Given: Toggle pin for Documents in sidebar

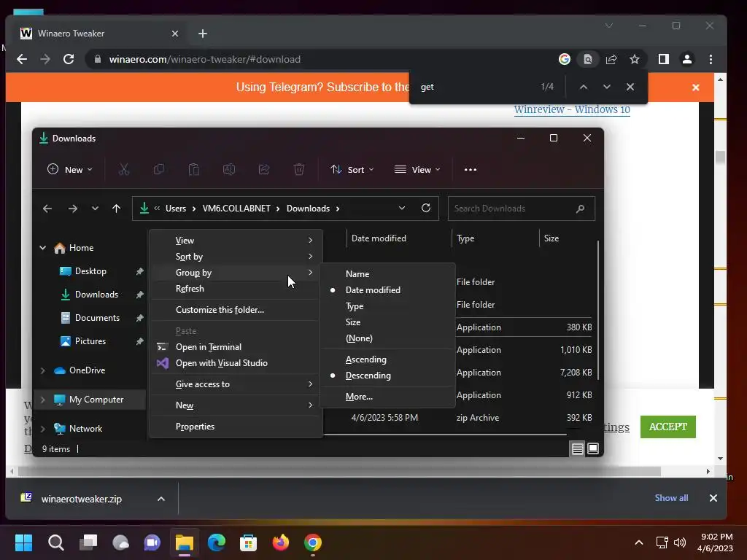Looking at the screenshot, I should pos(139,318).
